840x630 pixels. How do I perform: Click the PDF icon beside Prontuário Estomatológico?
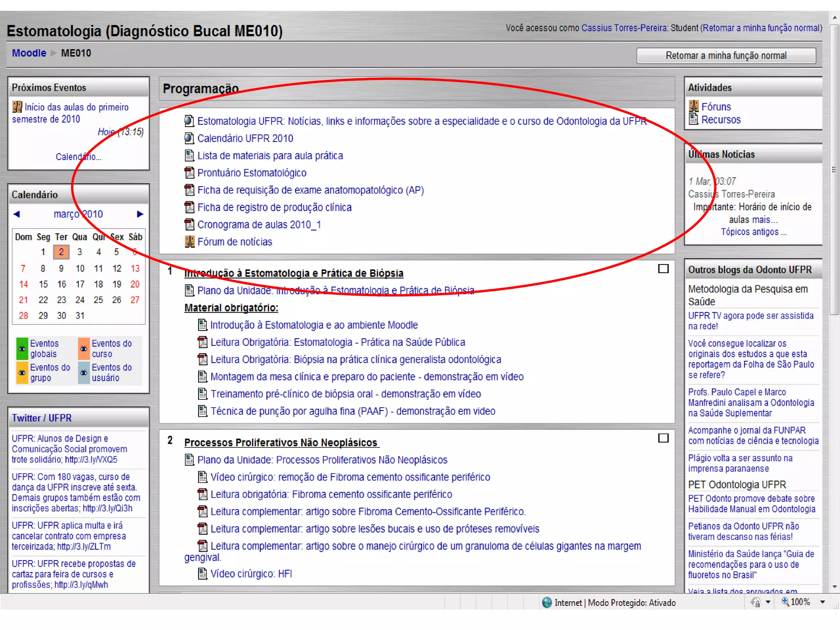(189, 173)
